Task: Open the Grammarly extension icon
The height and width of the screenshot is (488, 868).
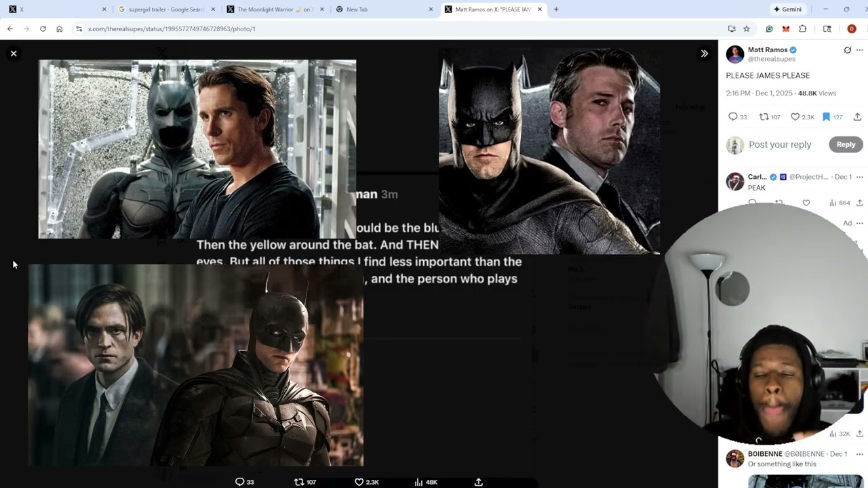Action: (769, 29)
